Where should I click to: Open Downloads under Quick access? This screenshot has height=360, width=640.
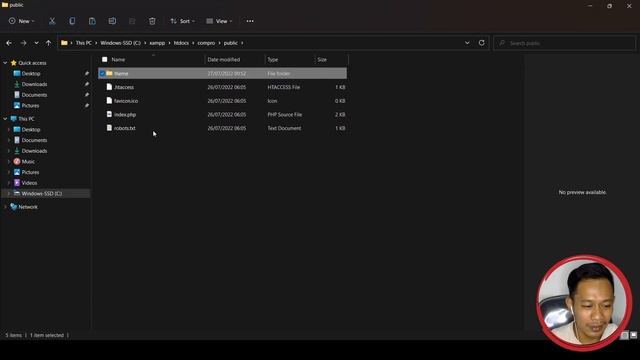tap(34, 84)
